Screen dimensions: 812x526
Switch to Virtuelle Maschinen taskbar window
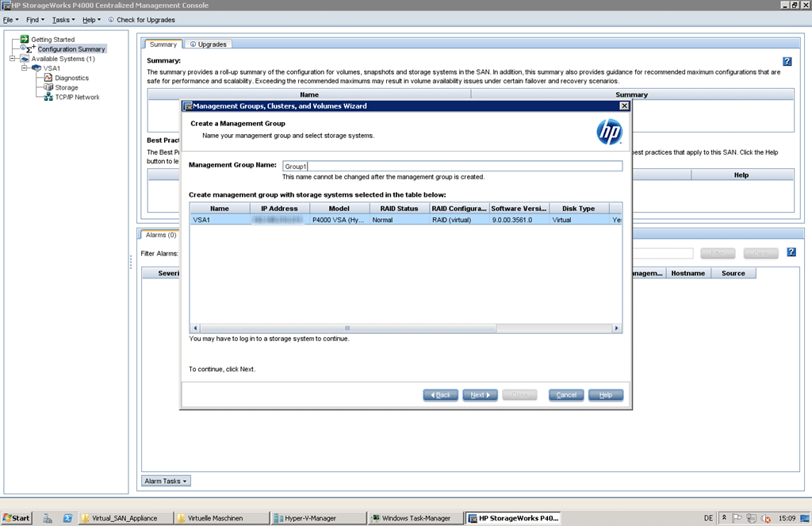coord(221,518)
